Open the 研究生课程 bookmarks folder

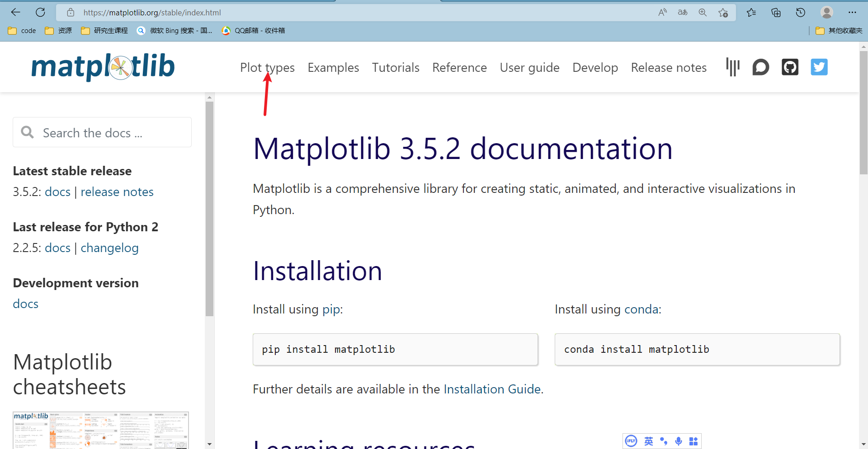click(x=104, y=31)
